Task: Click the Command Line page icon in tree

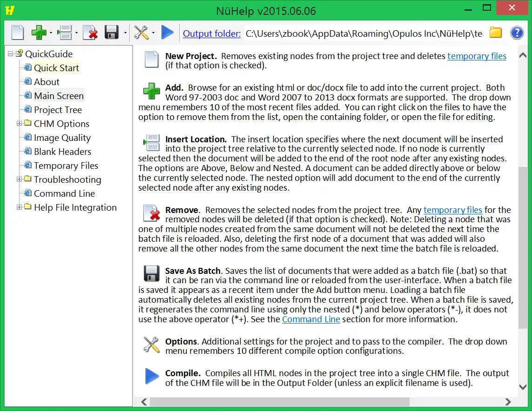Action: [x=28, y=193]
